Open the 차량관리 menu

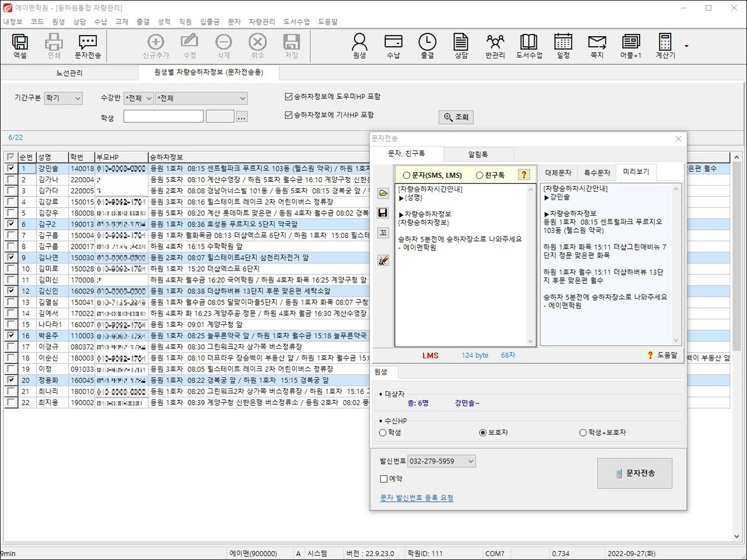click(262, 22)
